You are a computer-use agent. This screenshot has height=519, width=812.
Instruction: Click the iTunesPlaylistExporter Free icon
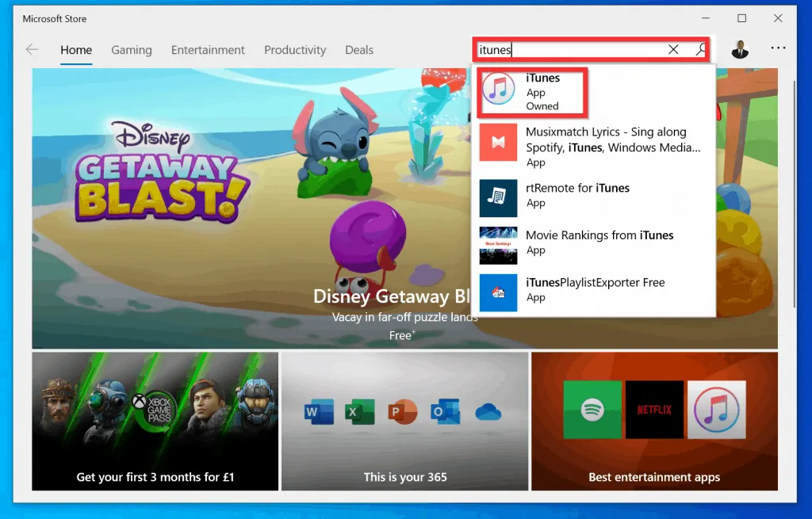(499, 292)
